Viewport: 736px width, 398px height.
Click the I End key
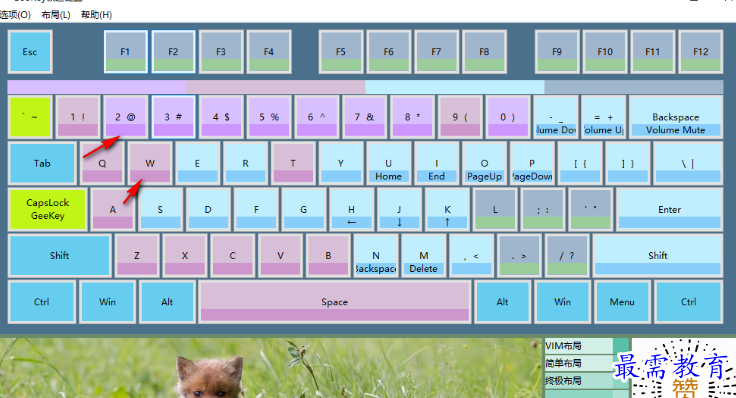437,163
